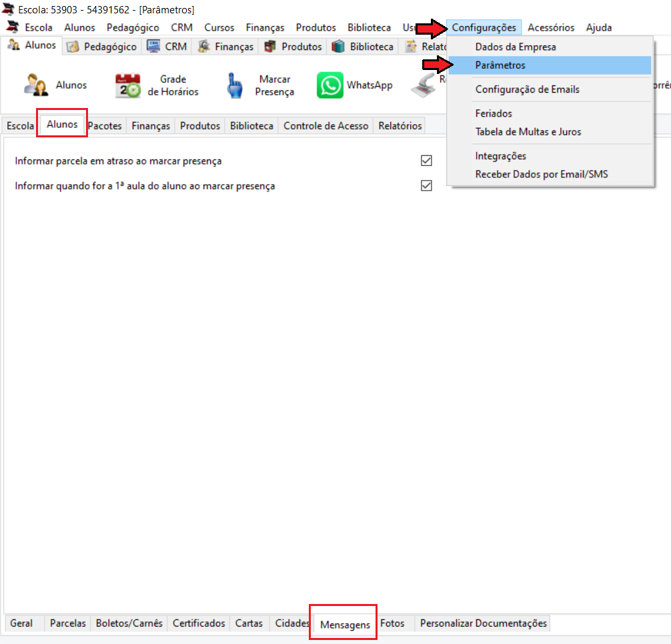Choose Feriados menu entry
The height and width of the screenshot is (644, 671).
coord(550,113)
